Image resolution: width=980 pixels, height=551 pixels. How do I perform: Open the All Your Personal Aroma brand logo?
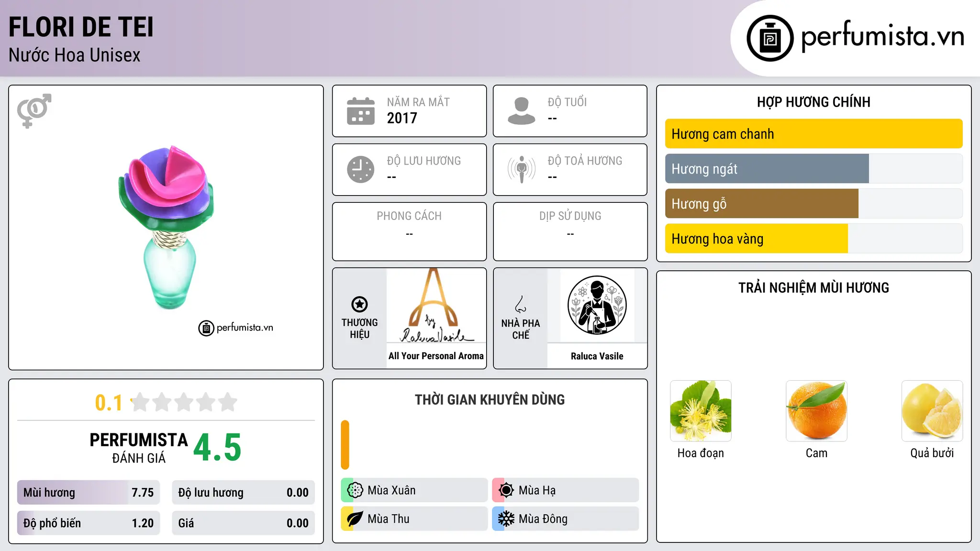[x=436, y=305]
